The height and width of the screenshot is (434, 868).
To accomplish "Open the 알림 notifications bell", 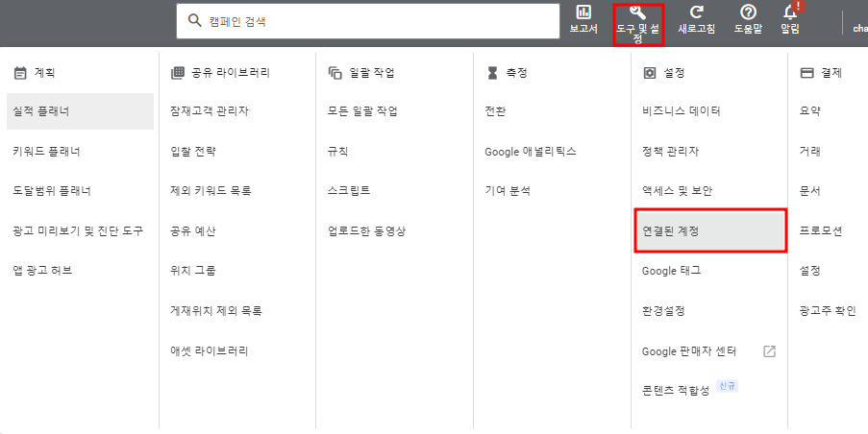I will [x=790, y=13].
